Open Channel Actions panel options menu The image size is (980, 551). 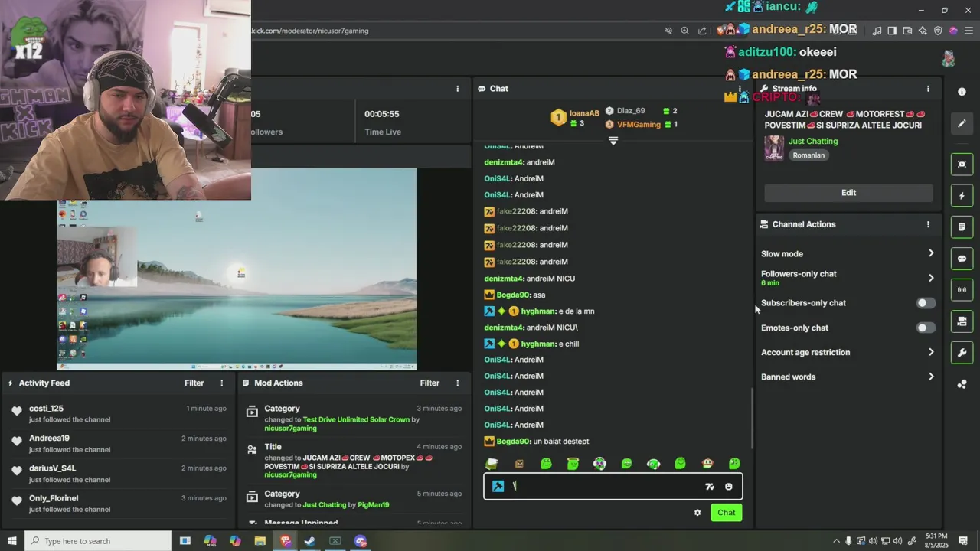pyautogui.click(x=928, y=224)
